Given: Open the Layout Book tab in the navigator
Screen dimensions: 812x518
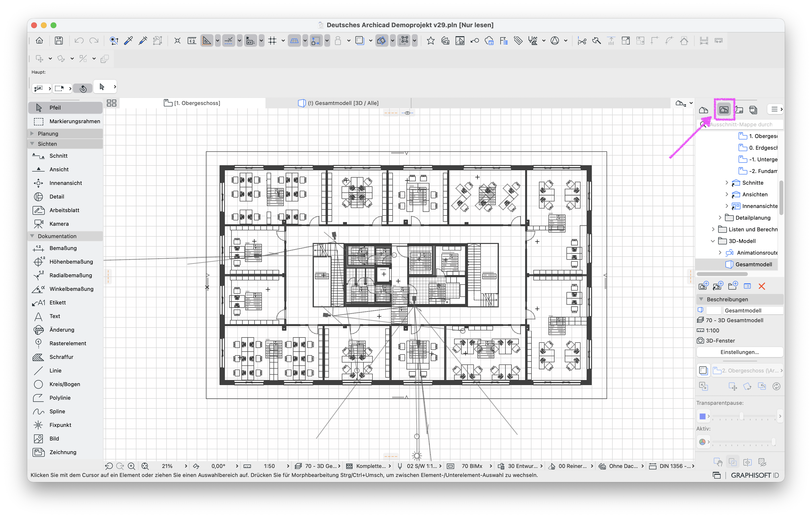Looking at the screenshot, I should 739,110.
